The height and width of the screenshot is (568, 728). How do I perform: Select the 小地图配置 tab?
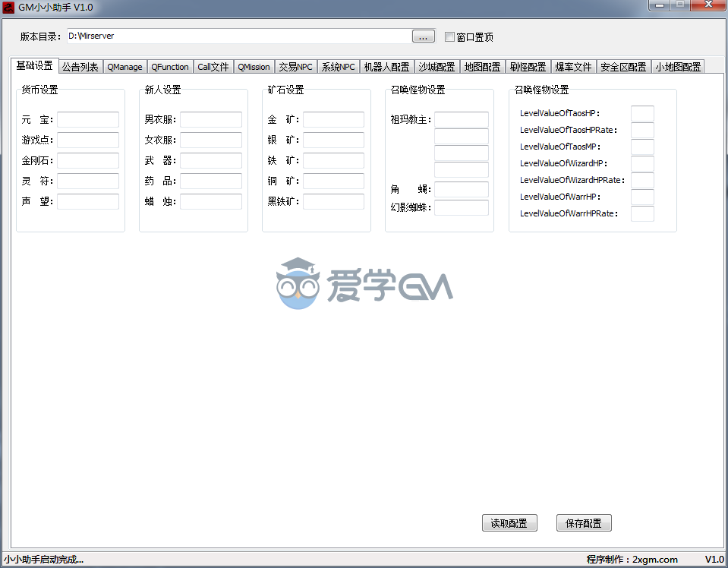click(x=678, y=67)
